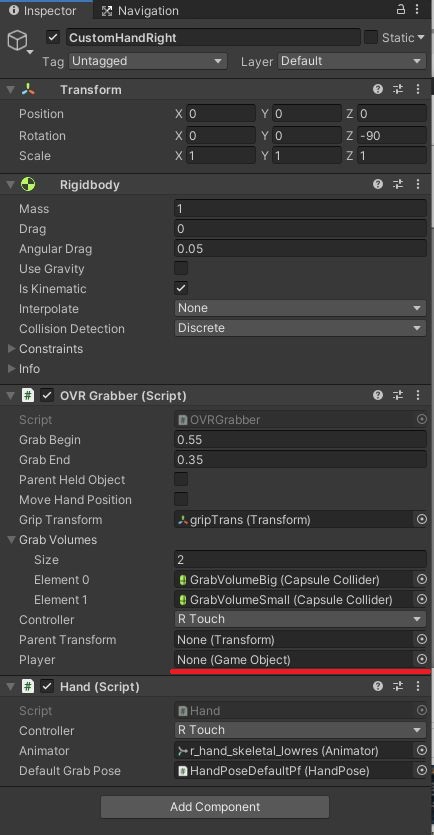Click object picker next to GrabVolumeBig
Viewport: 434px width, 835px height.
click(x=422, y=579)
